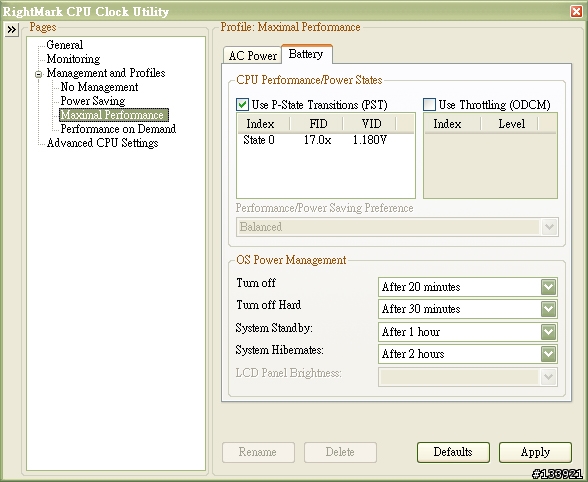Select the No Management profile
This screenshot has width=588, height=482.
point(99,87)
